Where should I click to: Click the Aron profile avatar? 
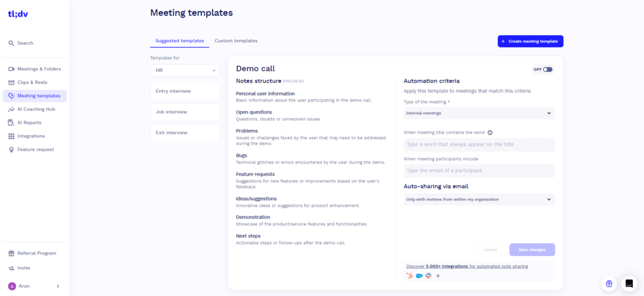click(x=12, y=286)
